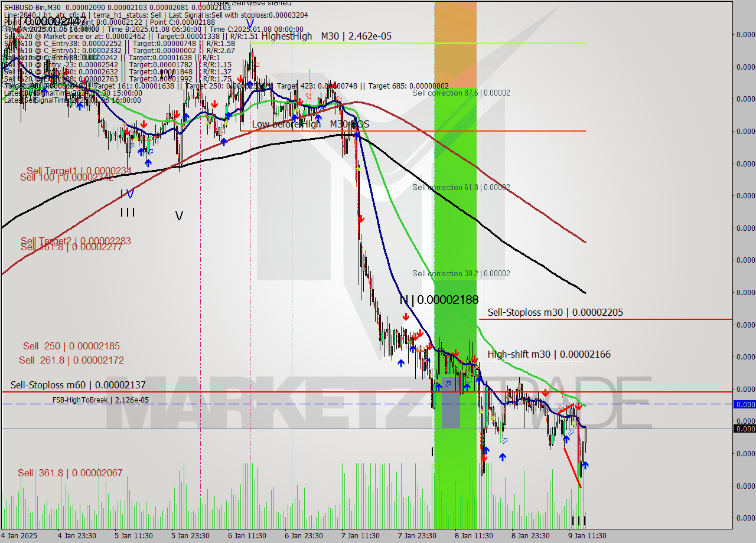Click the 5 Jan 23:30 time label
This screenshot has height=543, width=756.
click(190, 536)
